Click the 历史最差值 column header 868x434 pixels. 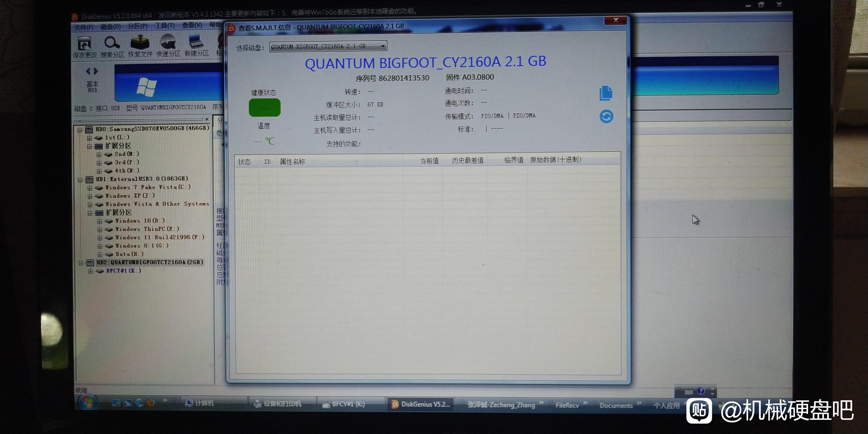click(468, 161)
